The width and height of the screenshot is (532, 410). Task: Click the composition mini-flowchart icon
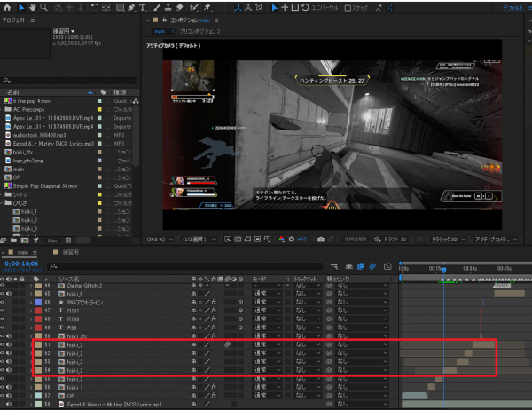(x=334, y=266)
